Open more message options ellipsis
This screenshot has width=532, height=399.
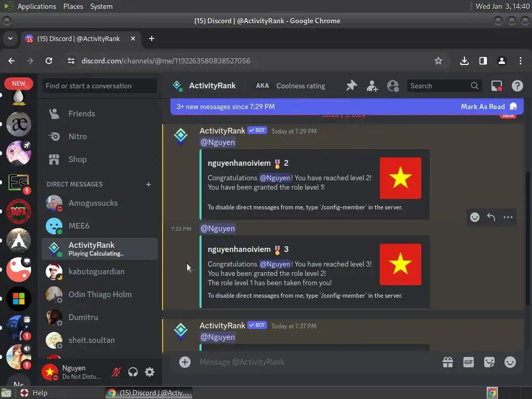click(508, 217)
